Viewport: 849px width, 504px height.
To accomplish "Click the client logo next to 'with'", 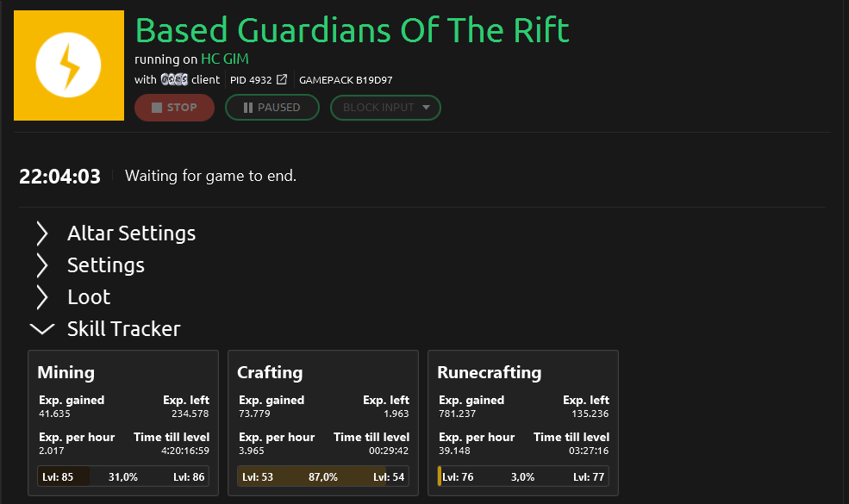I will click(x=174, y=80).
